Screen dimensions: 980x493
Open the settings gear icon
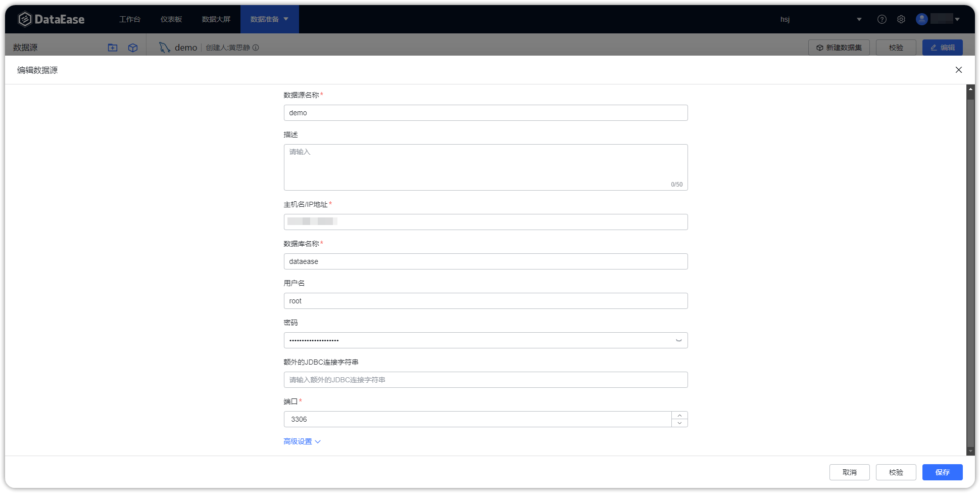point(901,19)
